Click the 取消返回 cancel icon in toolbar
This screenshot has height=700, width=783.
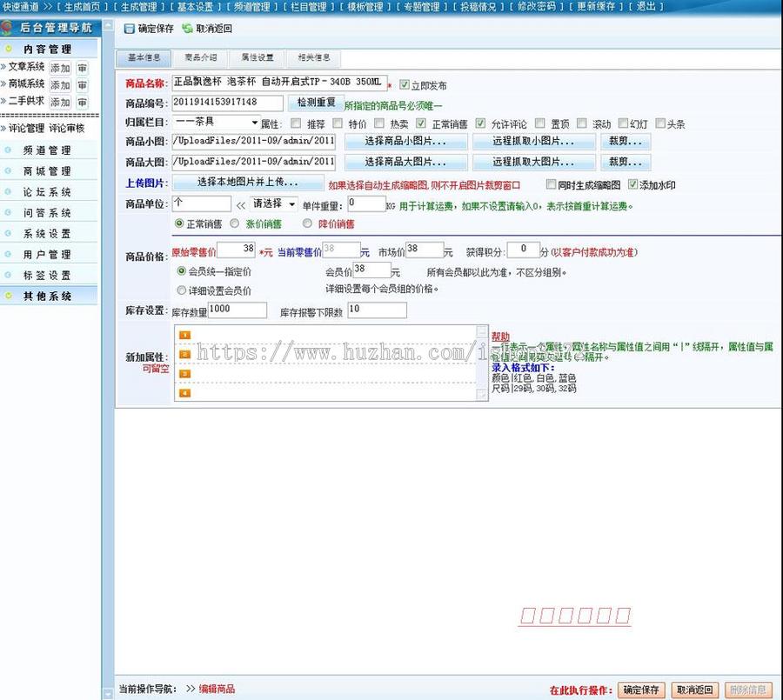(x=187, y=28)
